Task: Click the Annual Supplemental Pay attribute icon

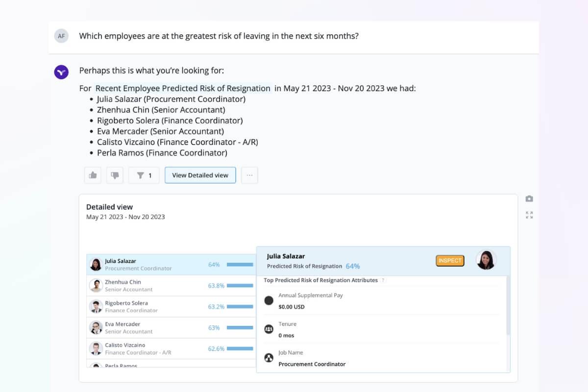Action: coord(269,301)
